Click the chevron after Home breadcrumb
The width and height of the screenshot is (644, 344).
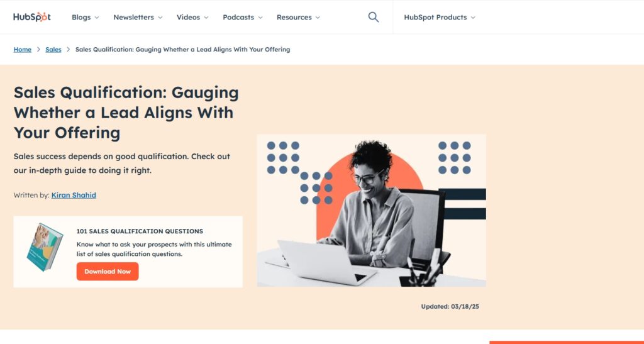38,49
